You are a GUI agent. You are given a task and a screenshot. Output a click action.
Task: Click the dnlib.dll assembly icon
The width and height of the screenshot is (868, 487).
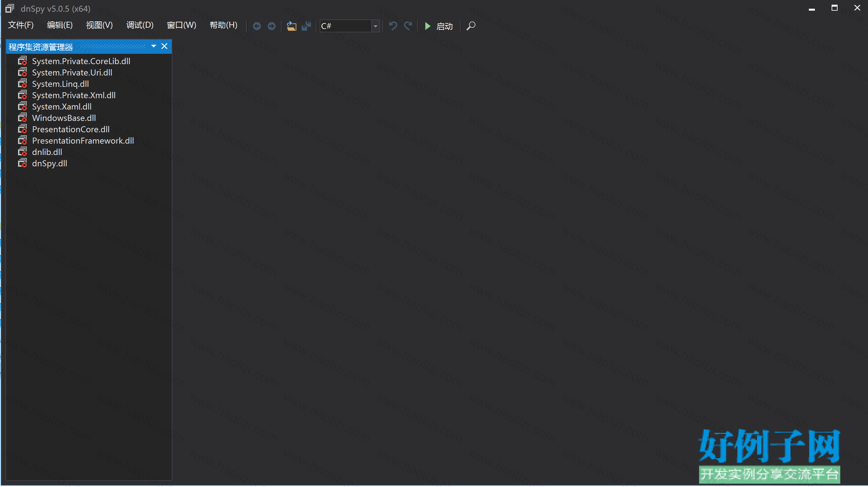click(23, 152)
